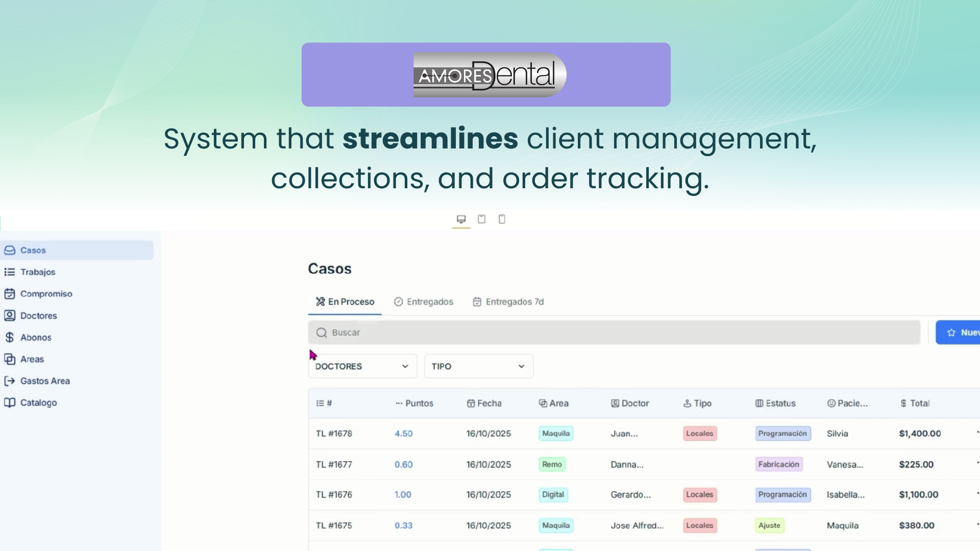This screenshot has width=980, height=551.
Task: Open Compromiso calendar in sidebar
Action: click(x=46, y=294)
